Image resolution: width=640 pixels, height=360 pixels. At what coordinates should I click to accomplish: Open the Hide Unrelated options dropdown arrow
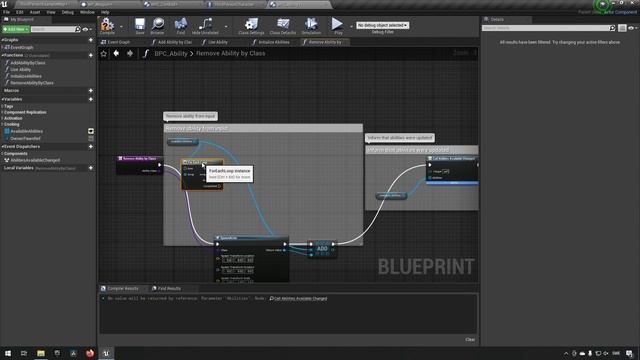pos(226,27)
